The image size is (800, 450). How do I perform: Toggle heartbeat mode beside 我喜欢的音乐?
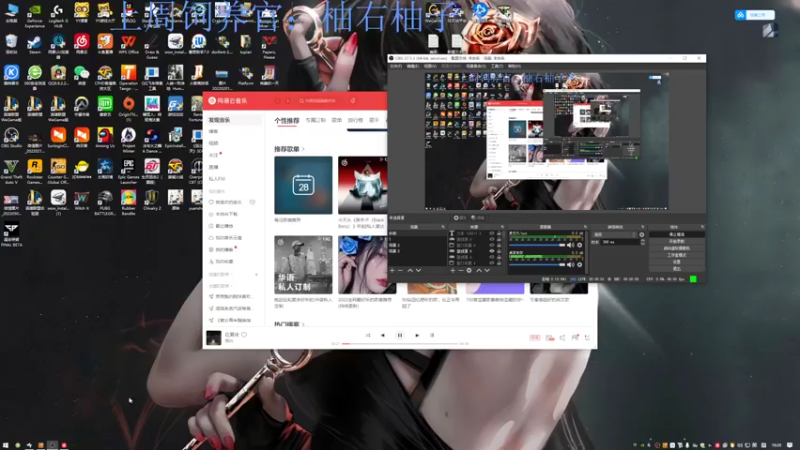coord(252,202)
